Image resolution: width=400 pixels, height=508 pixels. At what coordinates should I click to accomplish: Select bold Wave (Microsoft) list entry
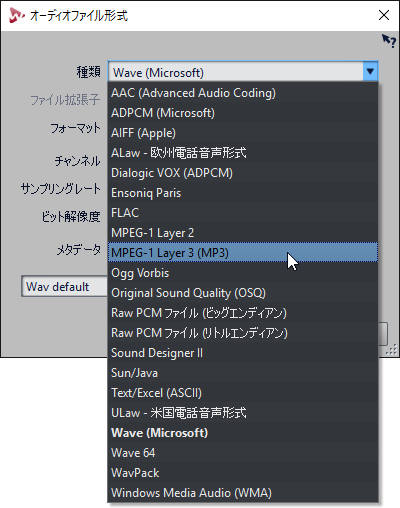[243, 433]
